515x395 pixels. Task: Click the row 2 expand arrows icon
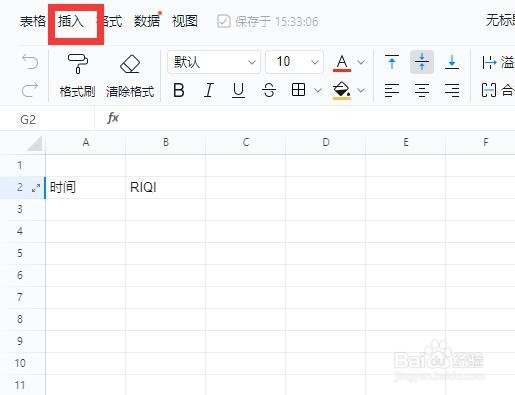36,188
